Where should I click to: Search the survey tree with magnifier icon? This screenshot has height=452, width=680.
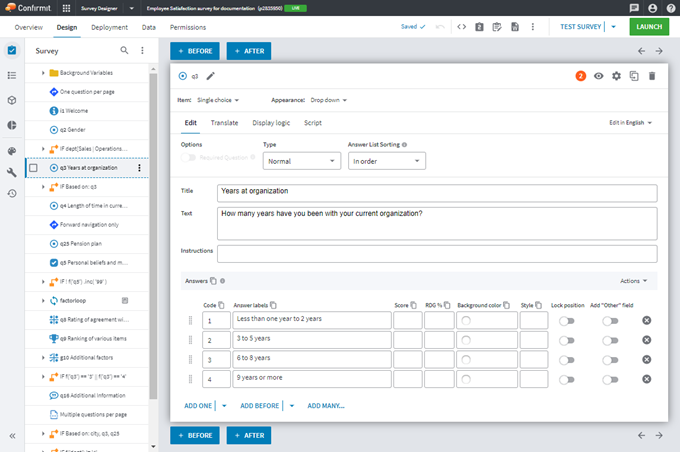tap(124, 50)
